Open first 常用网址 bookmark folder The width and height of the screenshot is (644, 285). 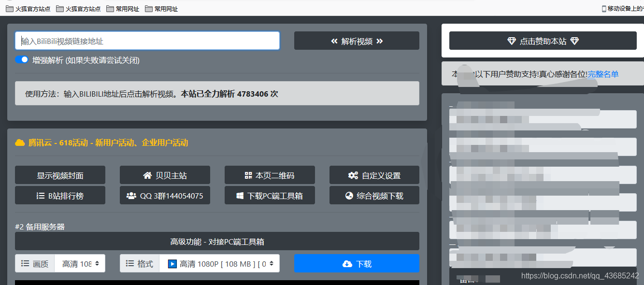[x=123, y=9]
